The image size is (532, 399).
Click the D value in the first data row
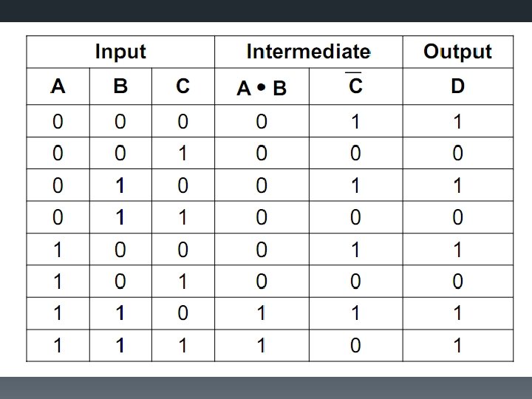tap(457, 122)
